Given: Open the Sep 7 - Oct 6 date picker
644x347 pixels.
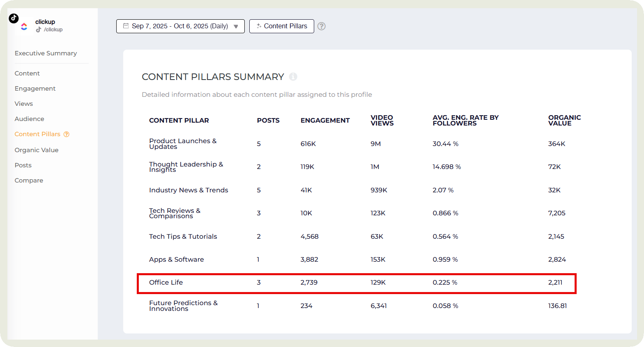Looking at the screenshot, I should pyautogui.click(x=180, y=26).
